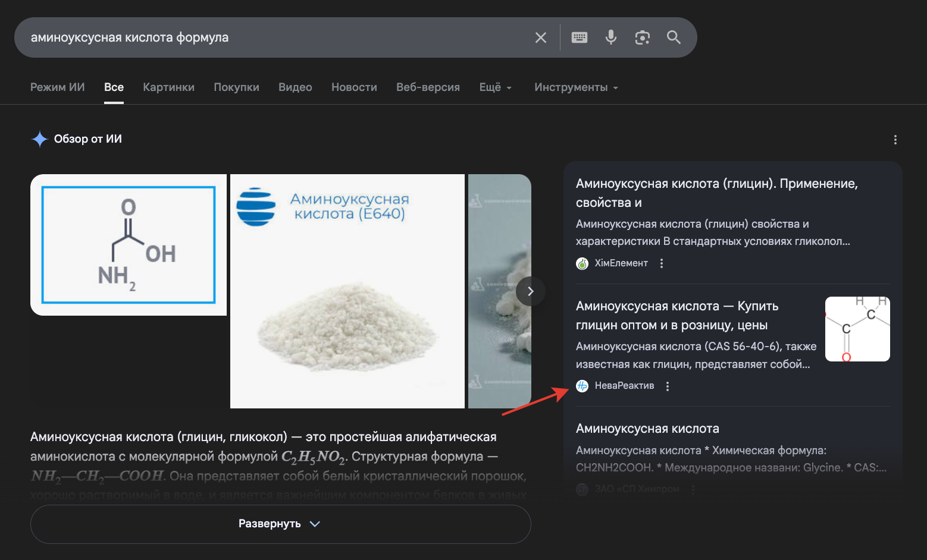The height and width of the screenshot is (560, 927).
Task: Switch to the Режим ИИ tab
Action: point(57,87)
